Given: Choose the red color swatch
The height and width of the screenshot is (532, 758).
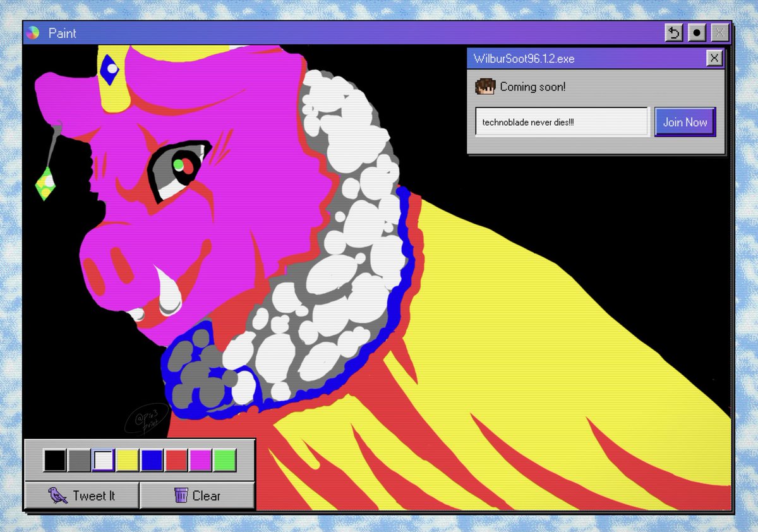Looking at the screenshot, I should 176,460.
